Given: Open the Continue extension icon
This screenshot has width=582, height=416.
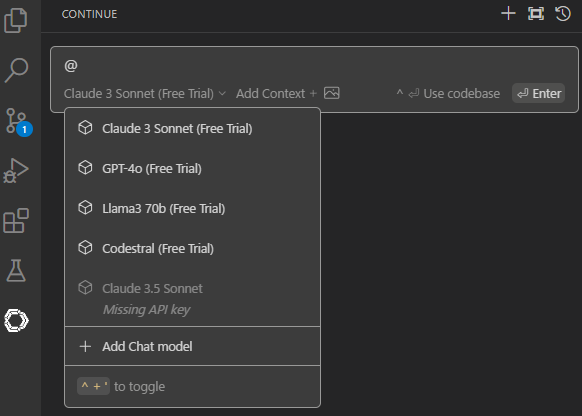Looking at the screenshot, I should 16,320.
